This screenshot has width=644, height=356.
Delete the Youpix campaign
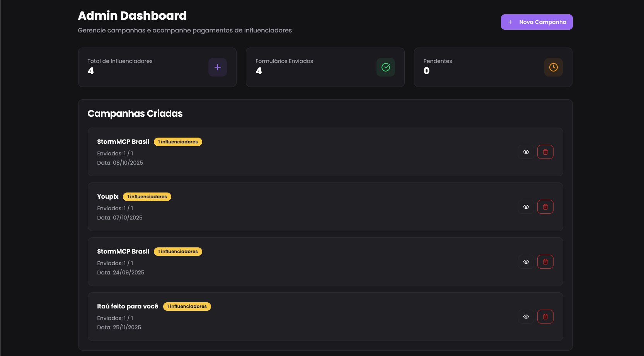point(545,207)
